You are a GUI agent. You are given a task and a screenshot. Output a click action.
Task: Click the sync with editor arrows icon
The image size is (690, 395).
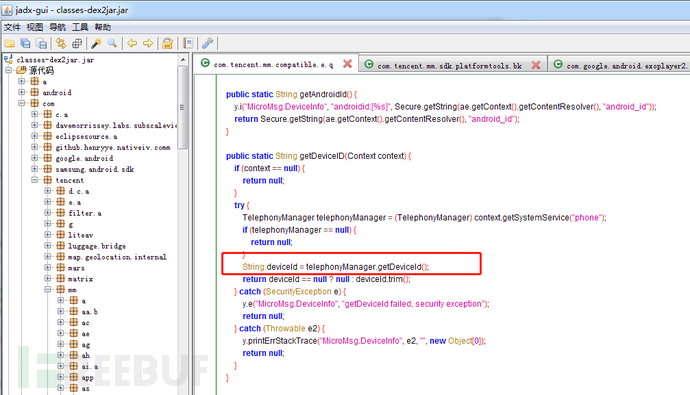click(60, 43)
